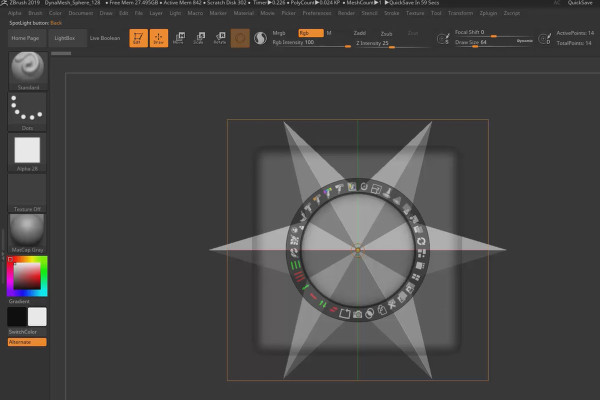600x400 pixels.
Task: Open the Zplugin menu
Action: 488,13
